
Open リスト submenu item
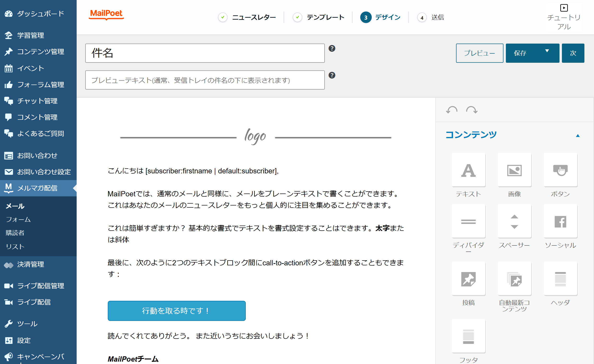pos(15,246)
